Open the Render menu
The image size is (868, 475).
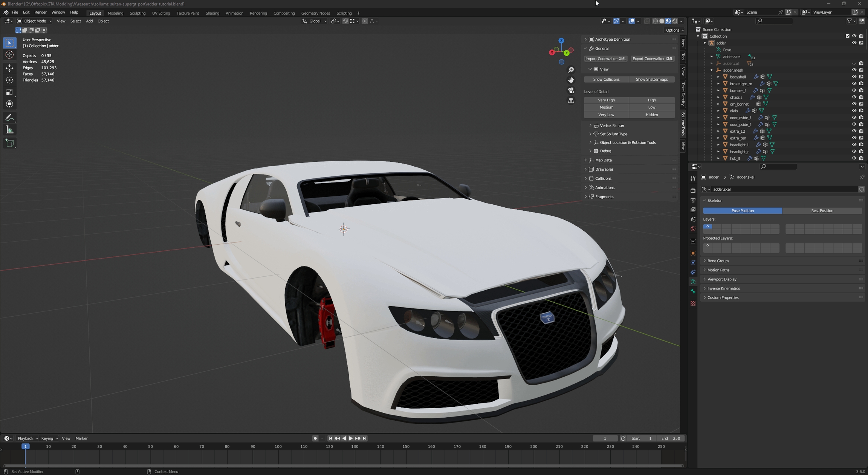coord(40,12)
